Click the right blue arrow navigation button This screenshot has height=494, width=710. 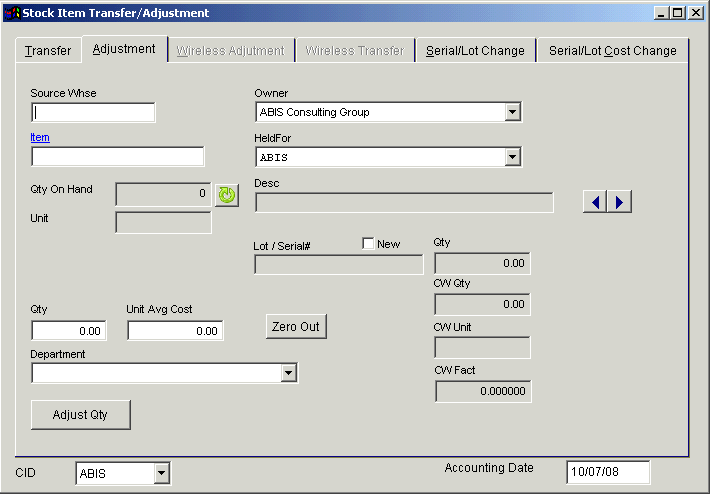click(x=620, y=202)
